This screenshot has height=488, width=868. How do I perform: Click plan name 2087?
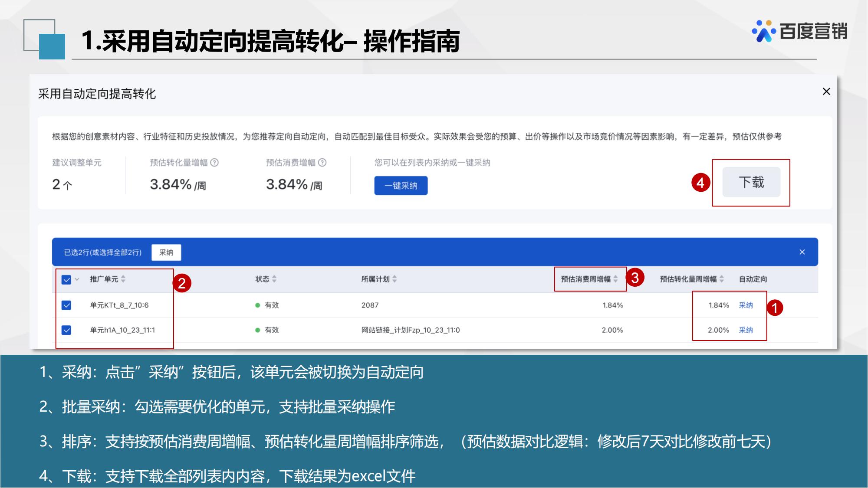(x=370, y=305)
